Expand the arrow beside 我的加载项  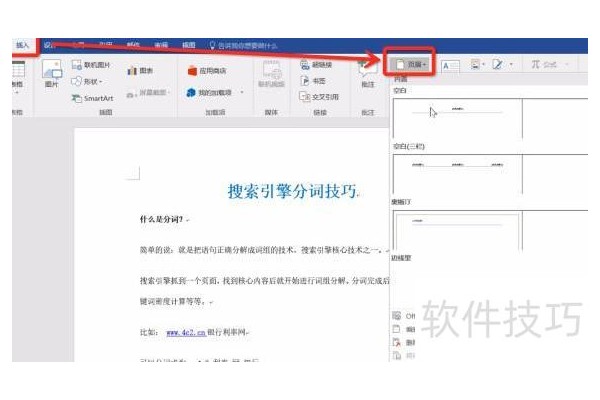[x=242, y=93]
